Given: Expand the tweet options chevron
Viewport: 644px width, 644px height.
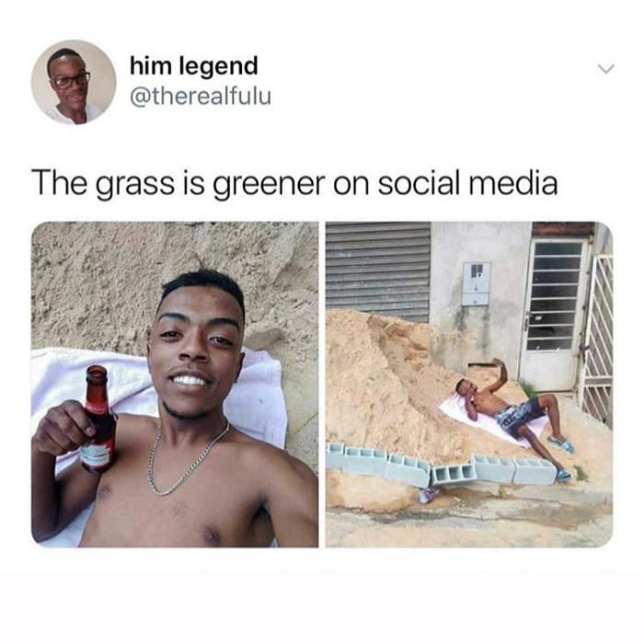Looking at the screenshot, I should [605, 69].
